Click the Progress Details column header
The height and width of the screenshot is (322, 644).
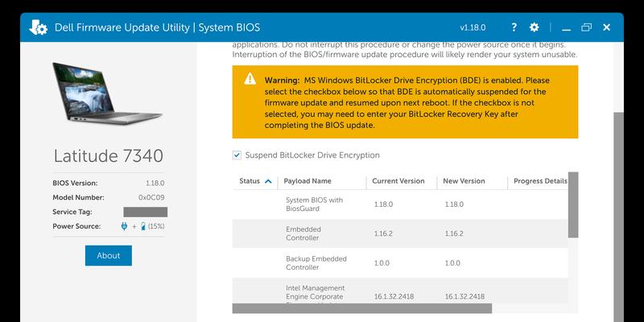click(540, 181)
